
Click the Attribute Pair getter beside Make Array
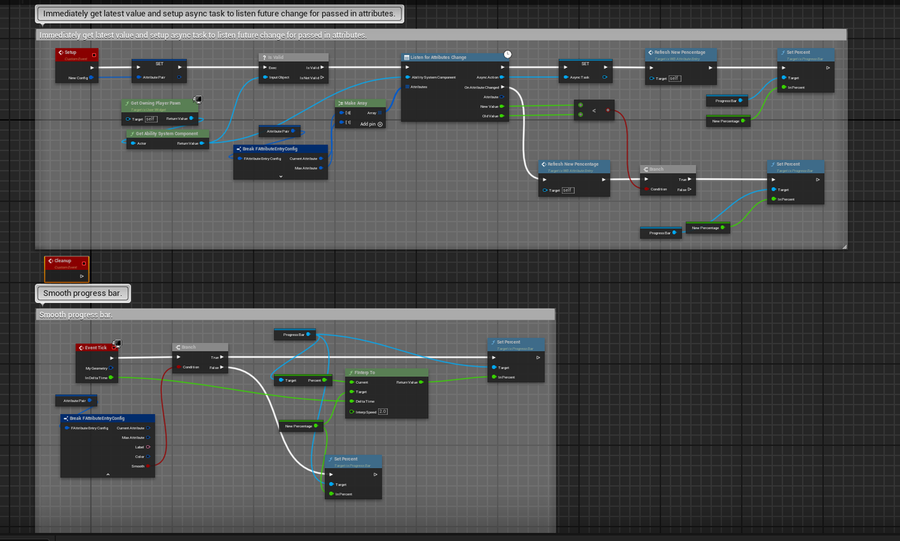tap(280, 131)
